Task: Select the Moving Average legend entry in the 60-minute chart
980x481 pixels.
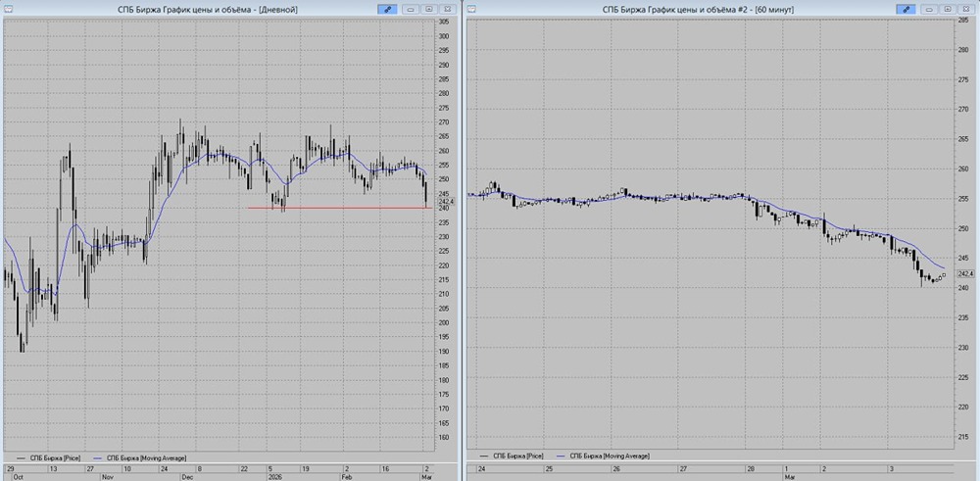Action: pyautogui.click(x=602, y=456)
